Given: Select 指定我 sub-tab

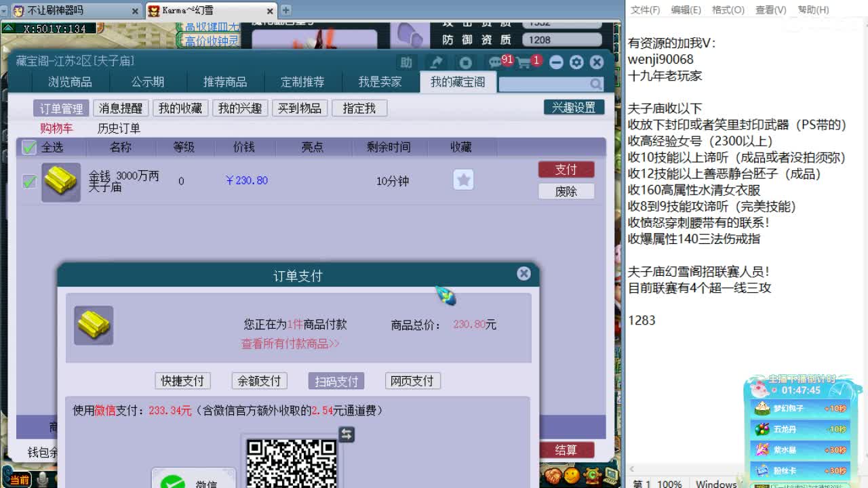Looking at the screenshot, I should (359, 108).
